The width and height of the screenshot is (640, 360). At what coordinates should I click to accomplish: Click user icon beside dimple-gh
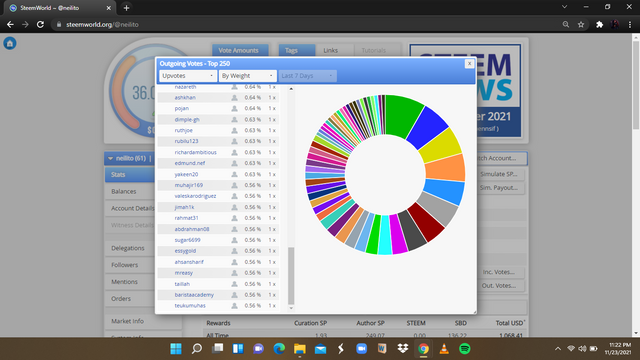click(234, 120)
